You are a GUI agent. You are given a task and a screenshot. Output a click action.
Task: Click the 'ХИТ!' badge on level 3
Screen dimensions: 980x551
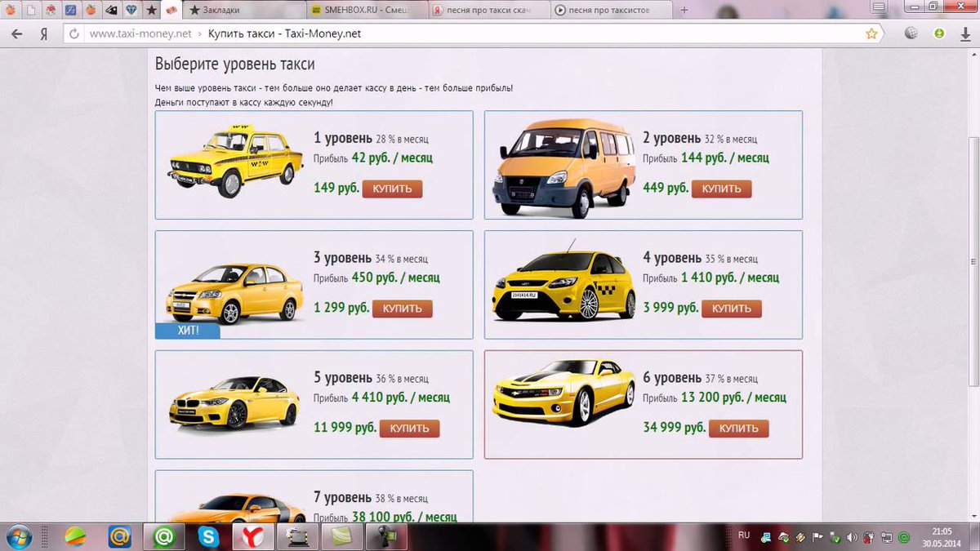click(x=188, y=331)
